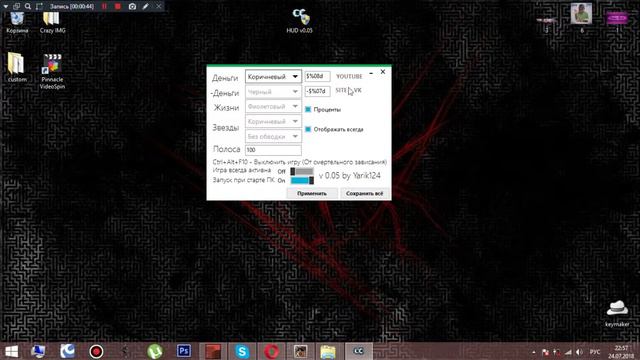Open Photoshop from the taskbar

(x=184, y=351)
